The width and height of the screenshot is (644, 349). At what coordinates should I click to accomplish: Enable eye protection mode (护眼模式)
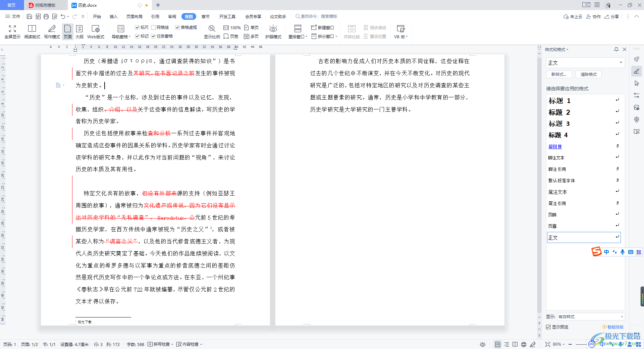tap(273, 32)
